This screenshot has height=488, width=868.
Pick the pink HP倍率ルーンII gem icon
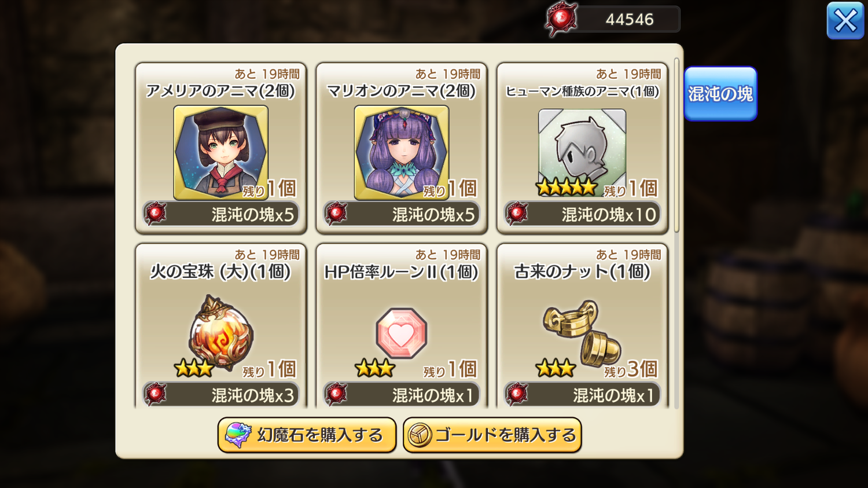click(401, 333)
